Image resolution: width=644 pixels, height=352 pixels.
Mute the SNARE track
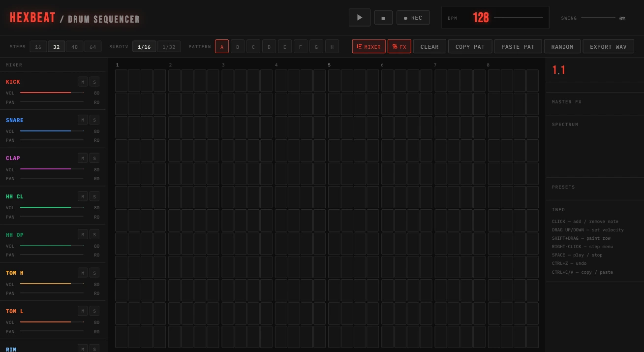(x=83, y=120)
